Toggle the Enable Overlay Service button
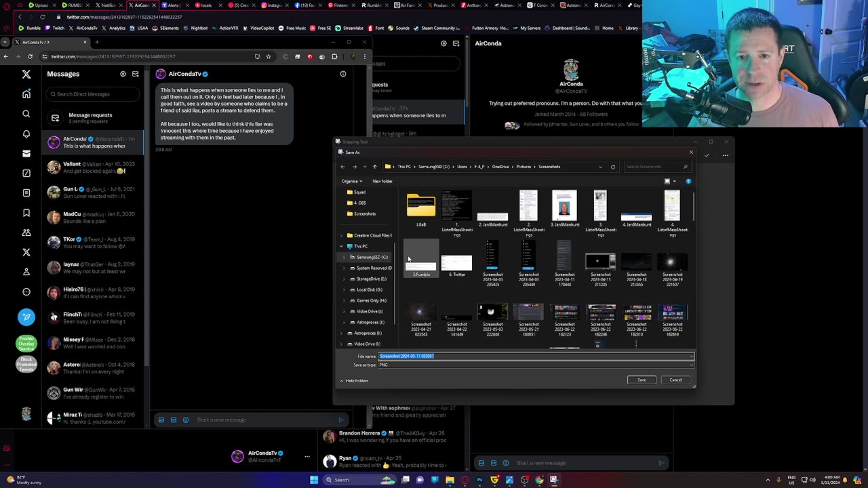The height and width of the screenshot is (488, 868). point(26,343)
